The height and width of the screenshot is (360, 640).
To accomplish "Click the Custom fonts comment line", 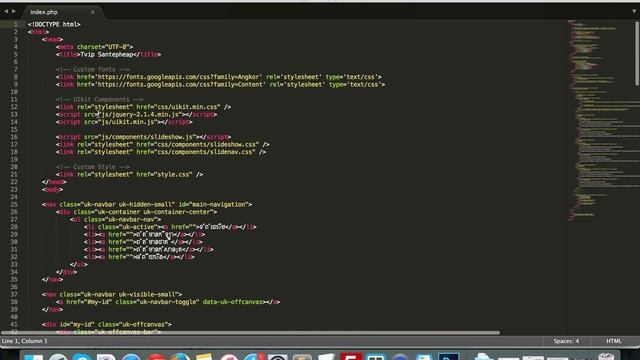I will (93, 69).
